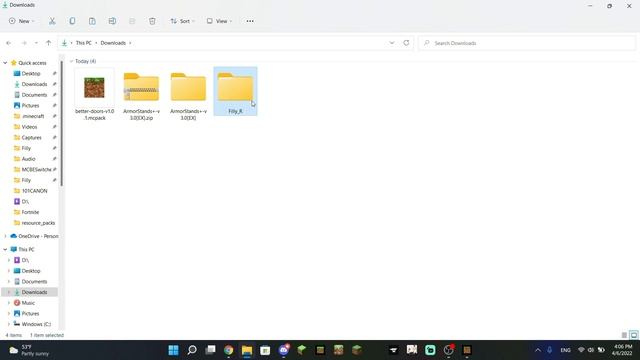The width and height of the screenshot is (640, 360).
Task: Focus the Search Downloads field
Action: (527, 43)
